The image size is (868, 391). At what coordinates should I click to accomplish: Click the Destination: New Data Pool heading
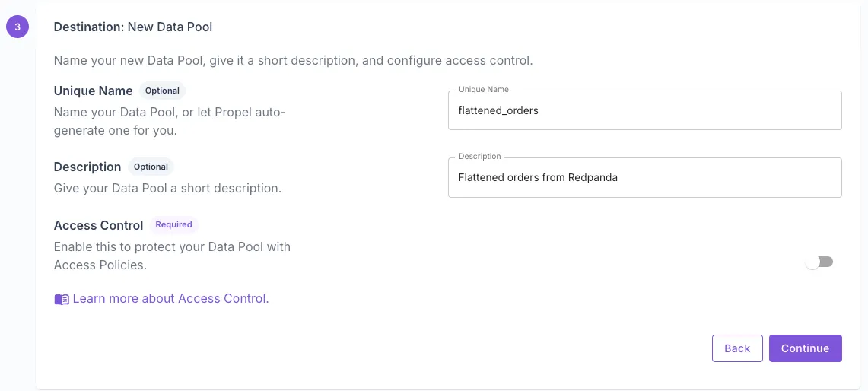tap(133, 27)
